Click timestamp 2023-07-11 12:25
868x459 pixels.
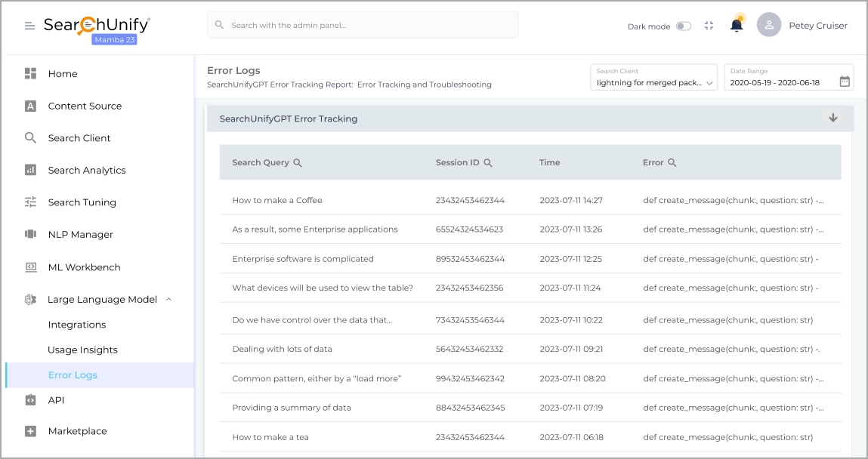click(570, 259)
